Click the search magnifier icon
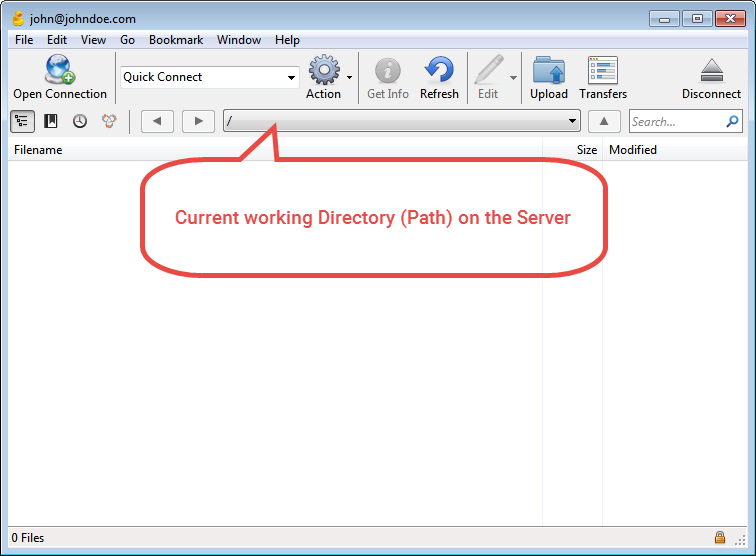 click(732, 121)
